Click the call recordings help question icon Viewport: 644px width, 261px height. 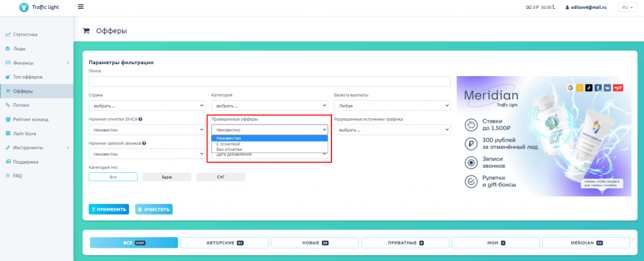[145, 143]
